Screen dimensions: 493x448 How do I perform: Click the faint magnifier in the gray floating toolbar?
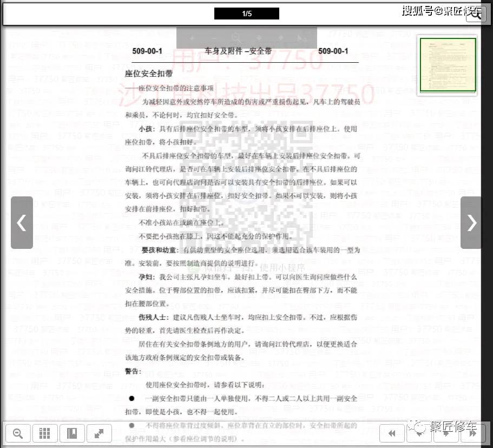tap(236, 38)
